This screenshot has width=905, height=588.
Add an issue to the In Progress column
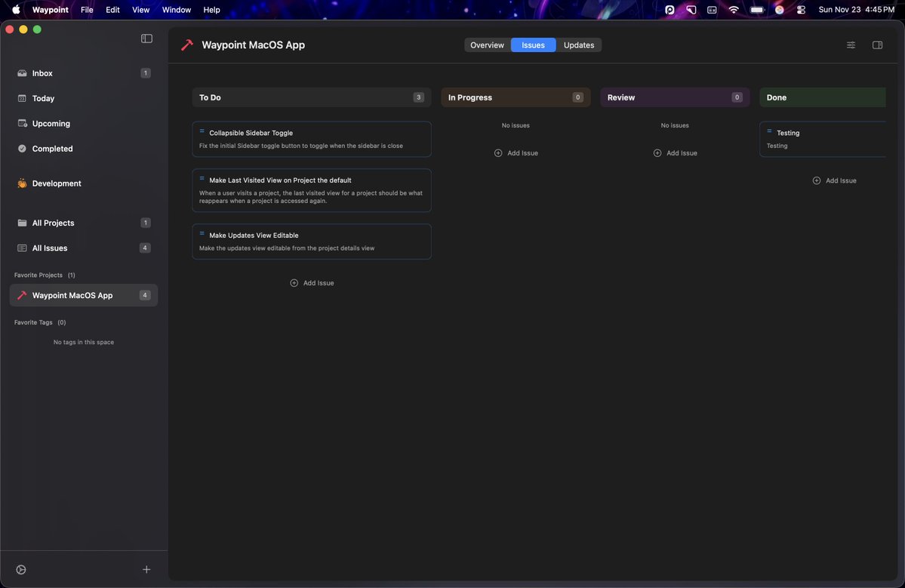point(516,152)
